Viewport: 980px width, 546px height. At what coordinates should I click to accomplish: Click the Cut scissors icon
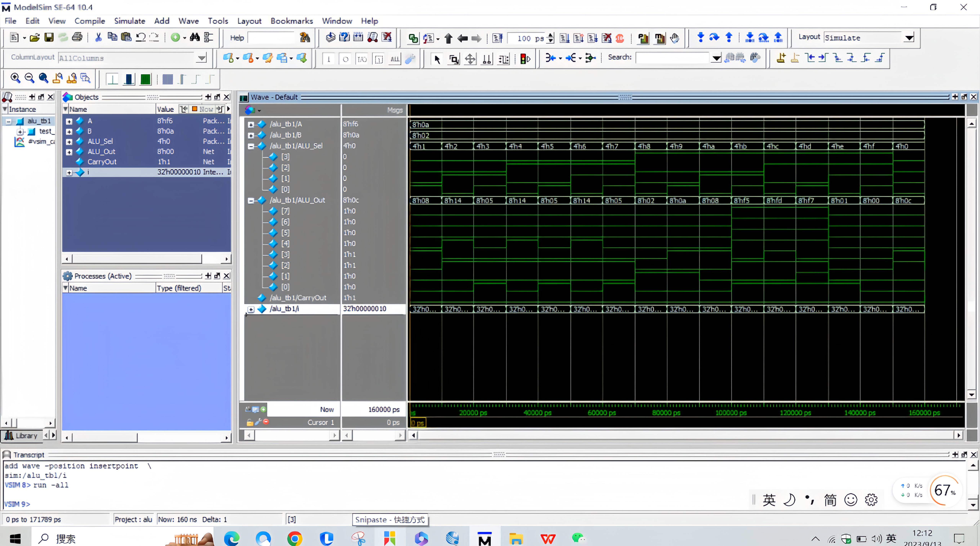click(x=99, y=37)
